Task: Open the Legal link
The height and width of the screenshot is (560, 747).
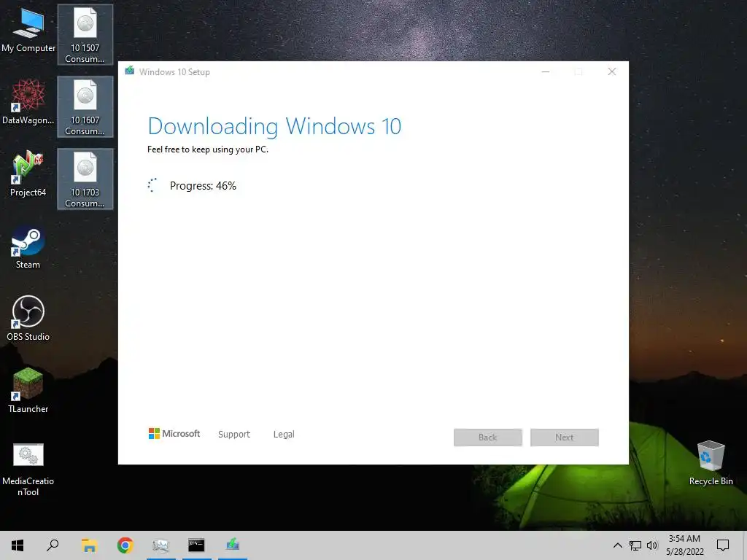Action: pyautogui.click(x=284, y=435)
